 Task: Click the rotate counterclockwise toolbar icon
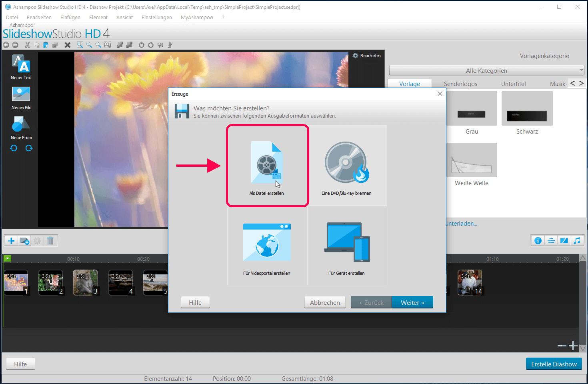click(x=142, y=45)
